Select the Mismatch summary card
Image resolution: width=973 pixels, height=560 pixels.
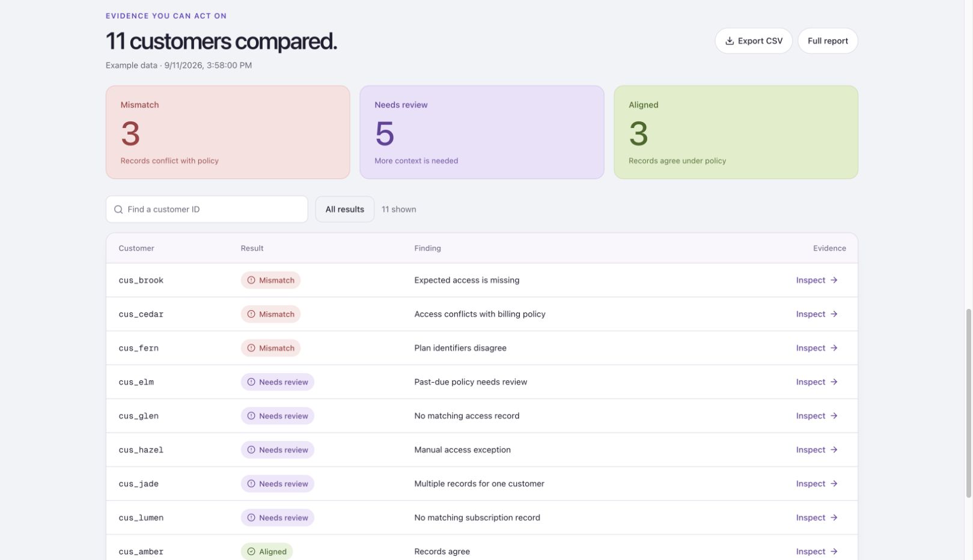228,132
